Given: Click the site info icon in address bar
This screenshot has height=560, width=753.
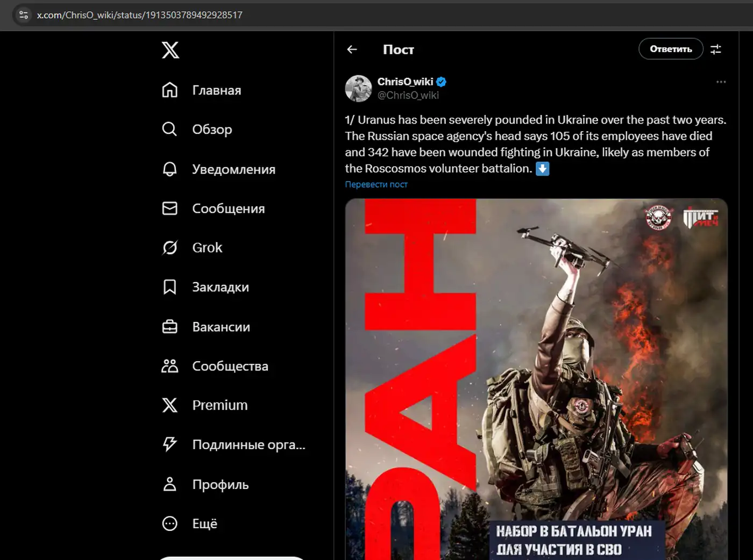Looking at the screenshot, I should pos(24,15).
